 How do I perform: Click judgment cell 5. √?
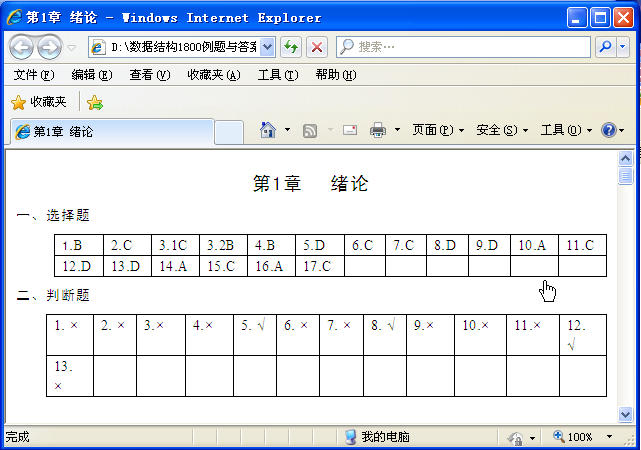(x=255, y=335)
